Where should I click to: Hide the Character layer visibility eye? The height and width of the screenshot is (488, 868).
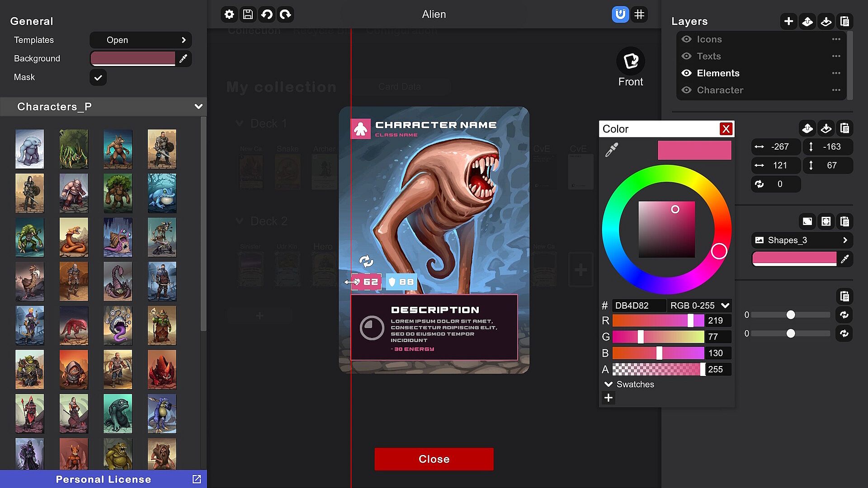(x=686, y=90)
